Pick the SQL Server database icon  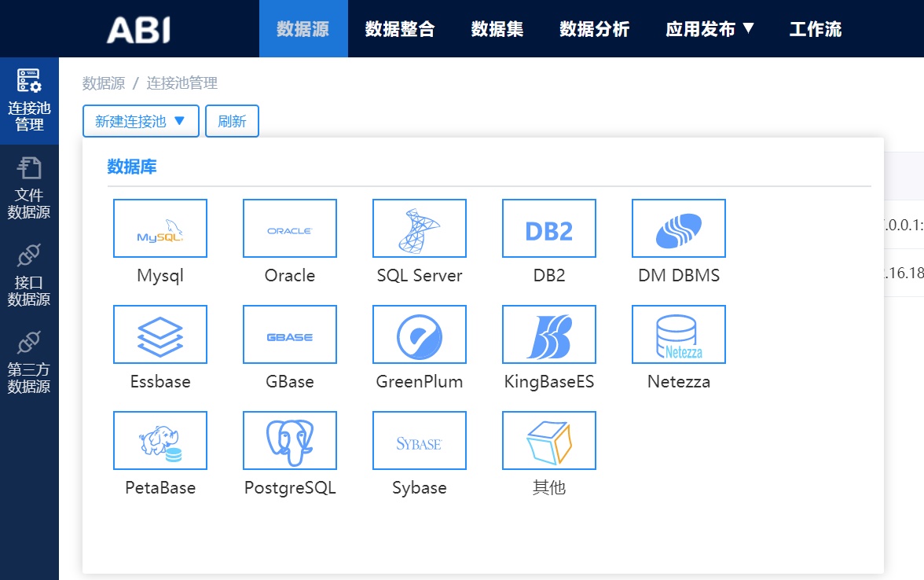420,228
